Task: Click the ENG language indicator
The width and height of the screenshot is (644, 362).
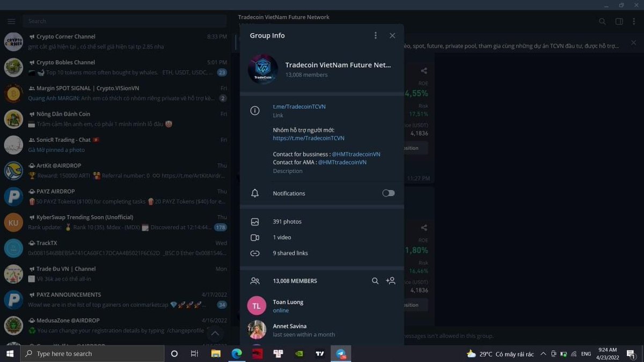Action: (586, 354)
